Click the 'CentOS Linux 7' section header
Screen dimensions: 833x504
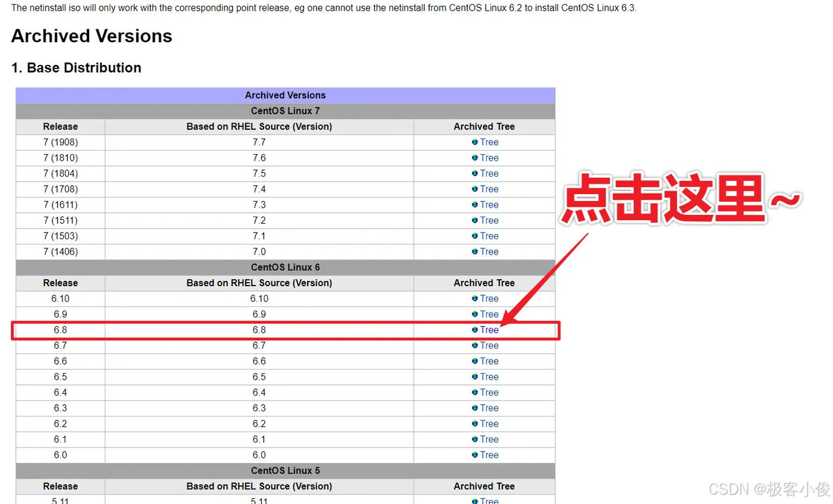(x=286, y=111)
